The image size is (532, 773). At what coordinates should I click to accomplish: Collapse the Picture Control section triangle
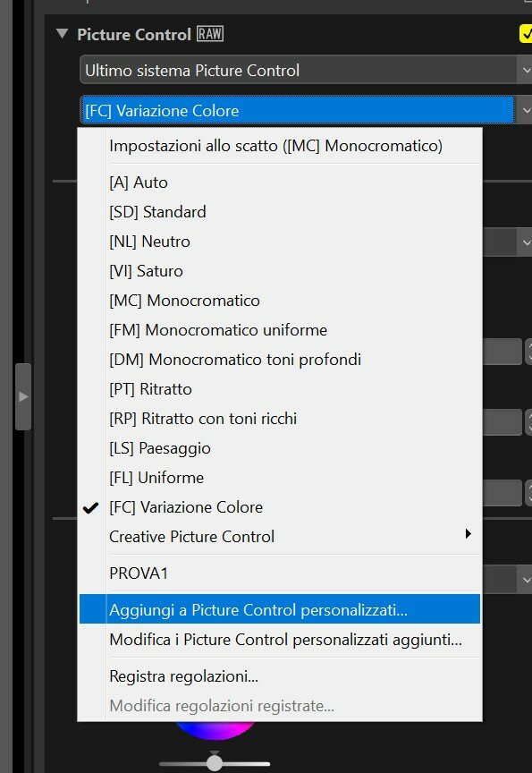click(x=62, y=34)
